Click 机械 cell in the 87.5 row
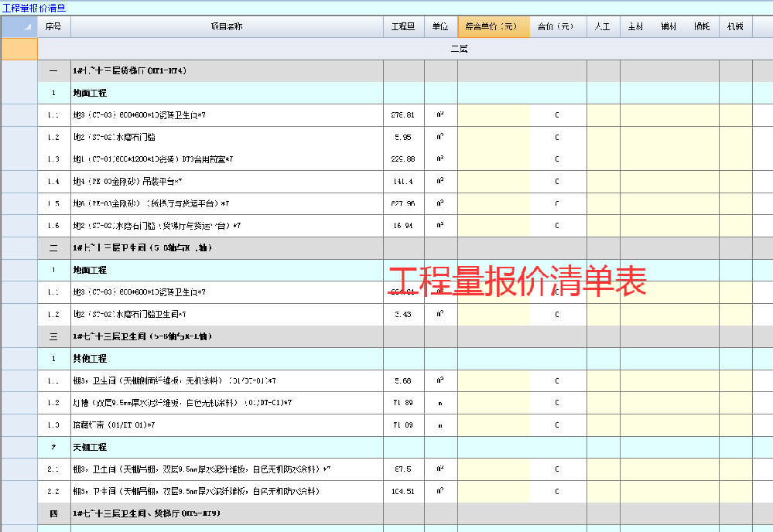 (x=736, y=469)
